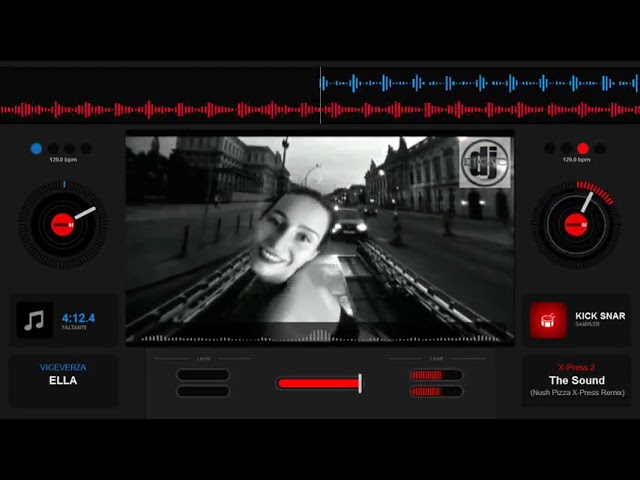The height and width of the screenshot is (480, 640).
Task: Click the music note icon on left deck
Action: click(35, 320)
